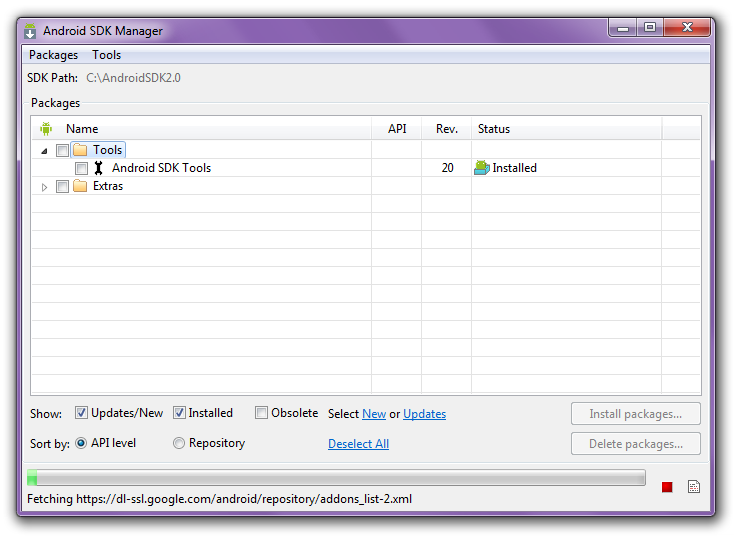Click the Android SDK Manager title bar icon

30,31
